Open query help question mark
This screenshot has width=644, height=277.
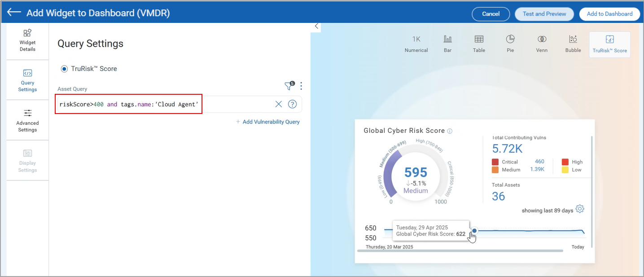click(x=292, y=104)
